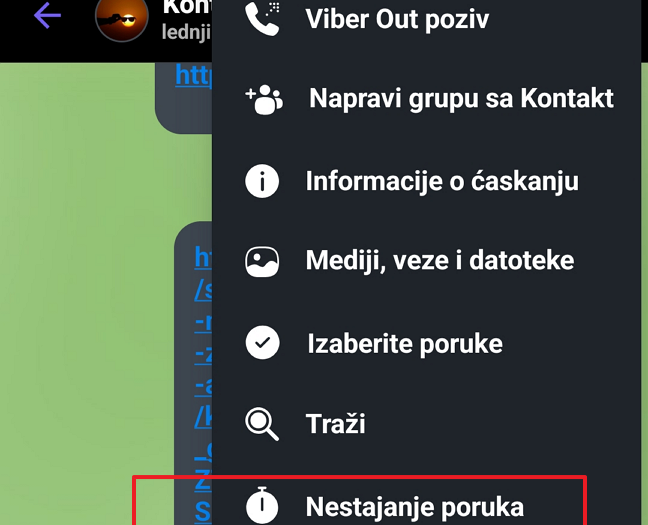
Task: Click the add-group people icon
Action: (264, 100)
